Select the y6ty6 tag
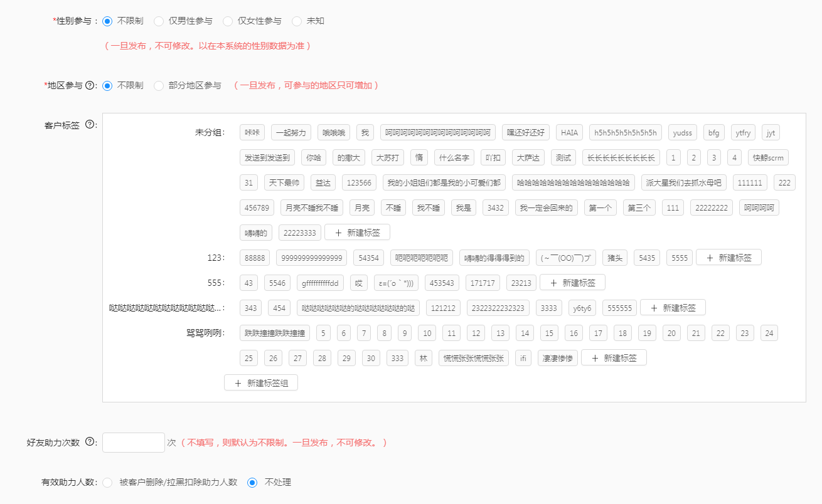 pyautogui.click(x=582, y=308)
